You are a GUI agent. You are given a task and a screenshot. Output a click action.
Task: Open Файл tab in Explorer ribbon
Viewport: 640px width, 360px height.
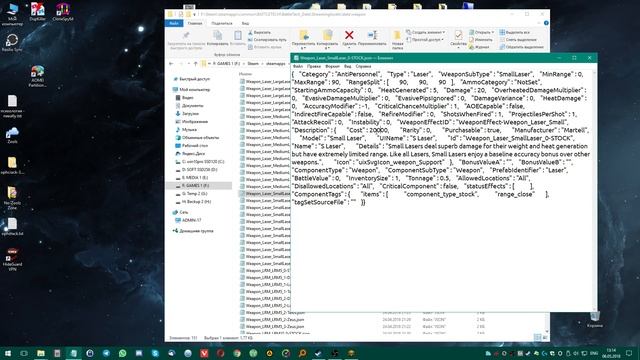(x=174, y=23)
